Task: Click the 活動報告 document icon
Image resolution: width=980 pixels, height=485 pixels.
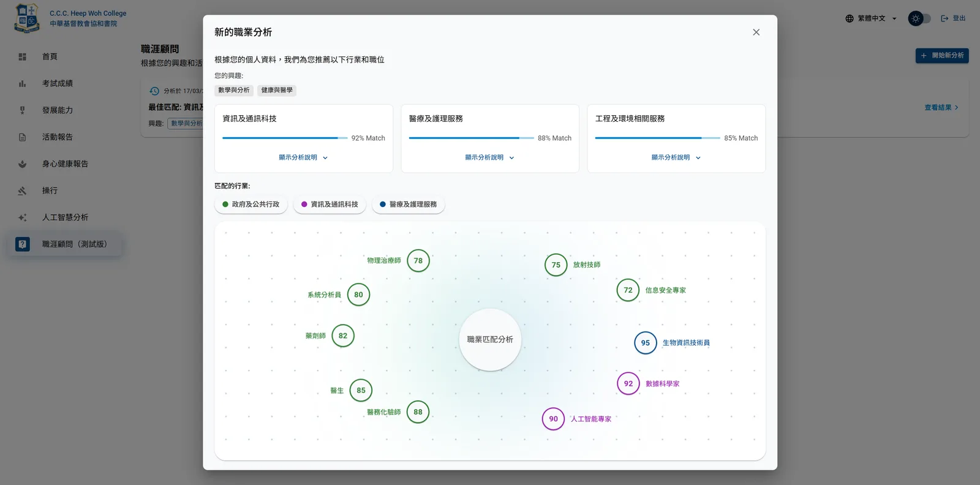Action: click(23, 137)
